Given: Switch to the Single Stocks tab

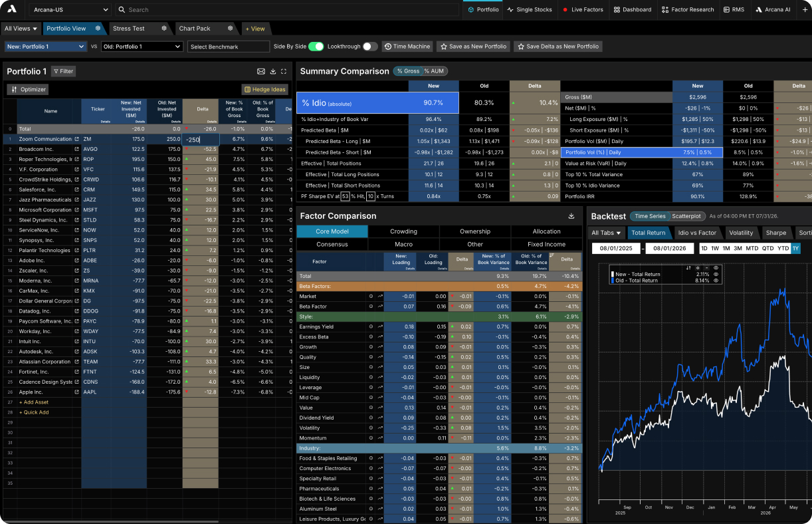Looking at the screenshot, I should coord(529,10).
